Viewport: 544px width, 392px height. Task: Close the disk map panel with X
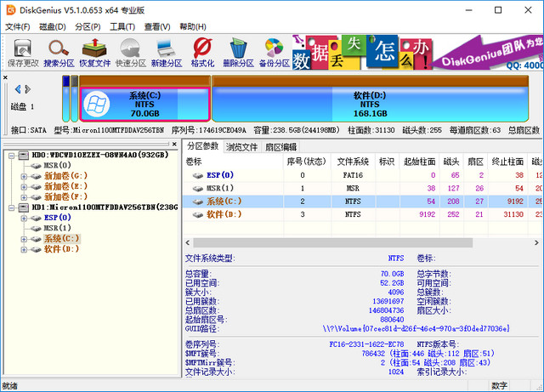tap(5, 77)
